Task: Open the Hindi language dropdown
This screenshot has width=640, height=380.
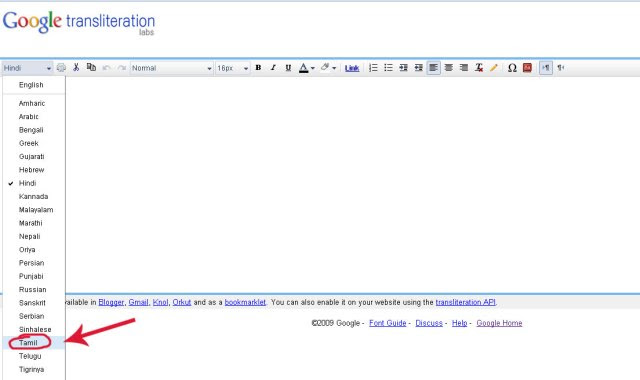Action: [x=27, y=68]
